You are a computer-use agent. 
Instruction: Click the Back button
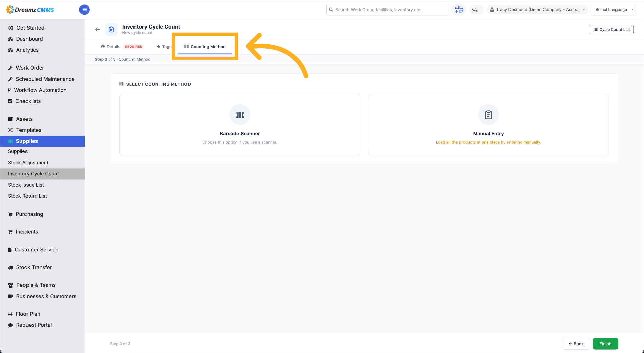point(576,344)
